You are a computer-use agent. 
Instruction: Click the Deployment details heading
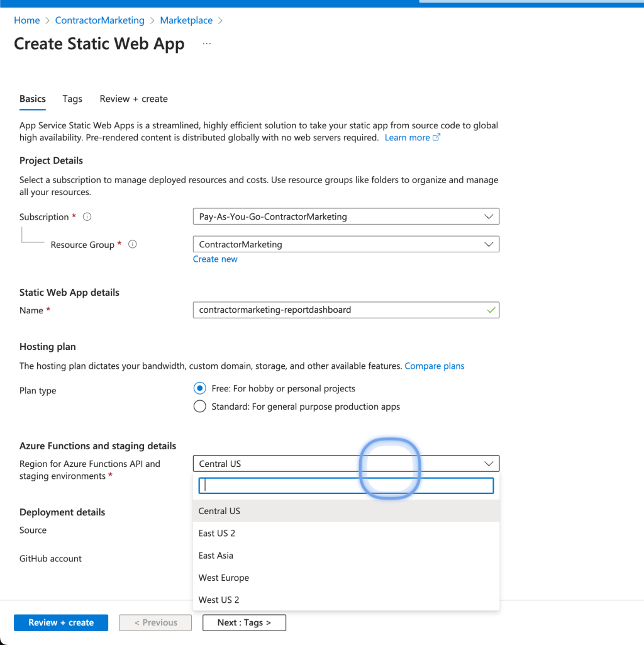click(62, 512)
